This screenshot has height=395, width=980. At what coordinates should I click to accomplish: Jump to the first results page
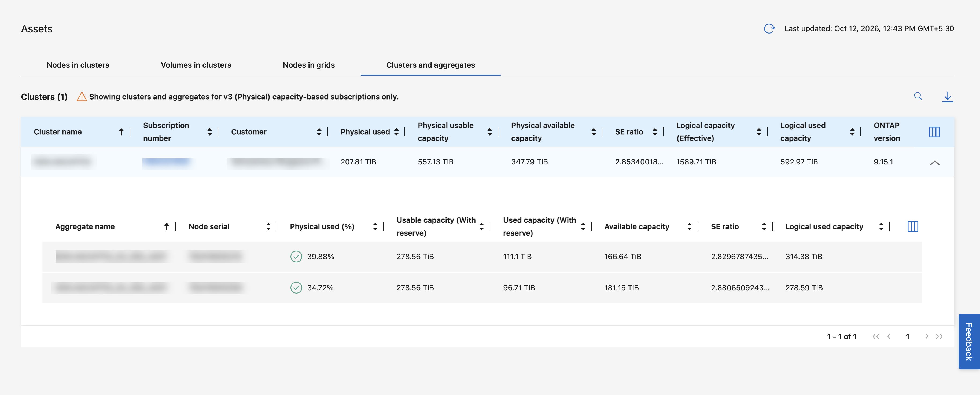876,337
